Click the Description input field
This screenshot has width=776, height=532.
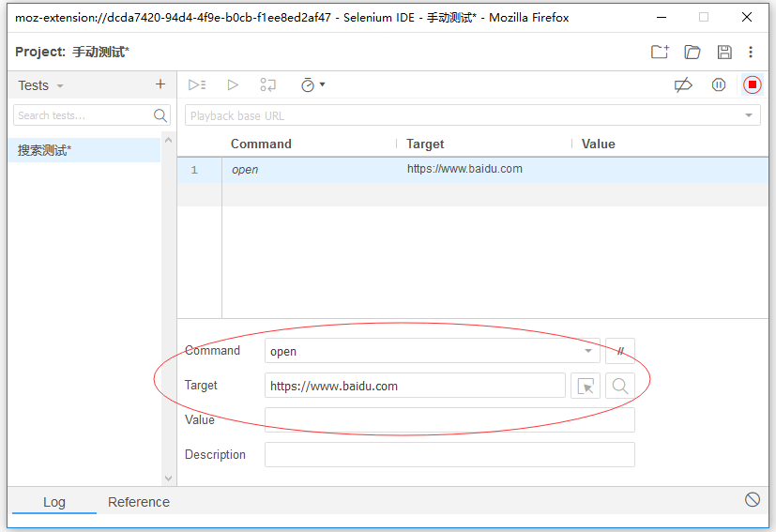[x=449, y=455]
